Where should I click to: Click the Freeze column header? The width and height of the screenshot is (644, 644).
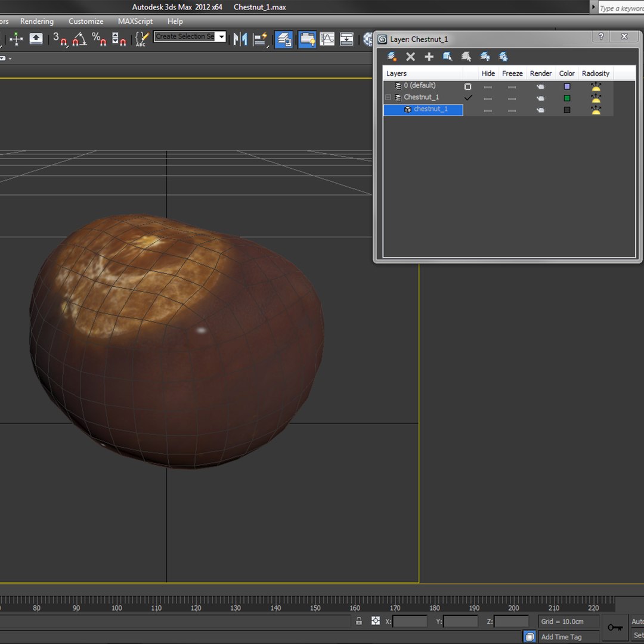point(512,73)
